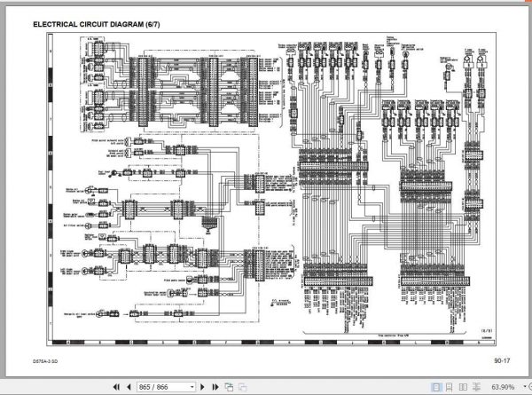Open the zoom level dropdown arrow
The height and width of the screenshot is (395, 532).
point(525,387)
